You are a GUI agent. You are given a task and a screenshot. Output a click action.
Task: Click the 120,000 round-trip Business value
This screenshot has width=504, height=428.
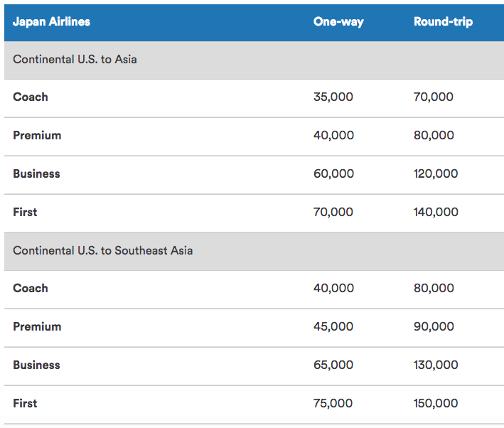436,173
